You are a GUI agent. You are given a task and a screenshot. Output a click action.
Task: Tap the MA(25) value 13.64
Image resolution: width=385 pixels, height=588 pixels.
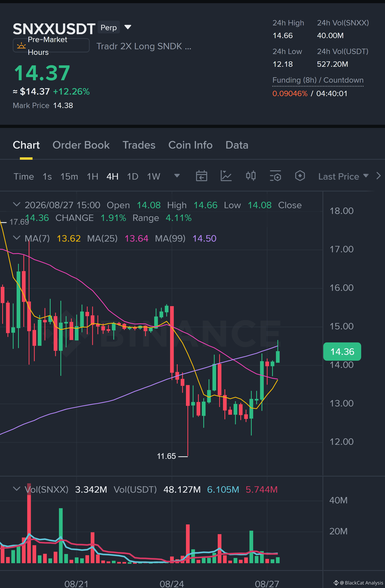[x=137, y=238]
